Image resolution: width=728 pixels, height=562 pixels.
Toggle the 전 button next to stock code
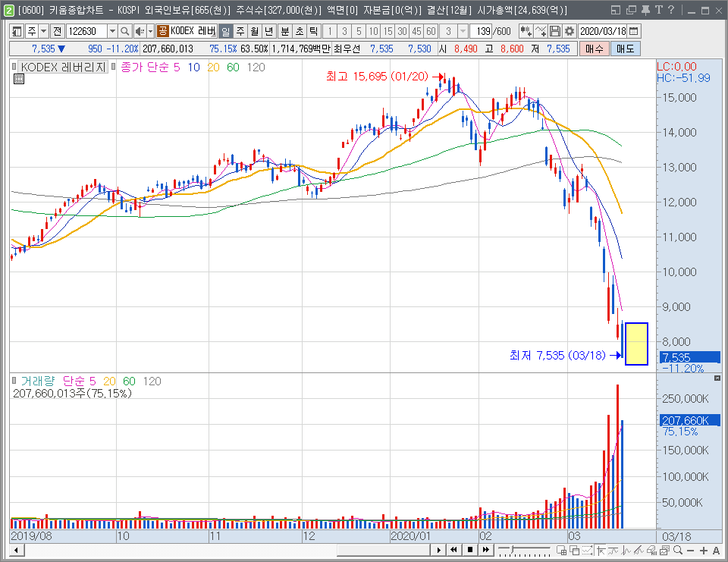click(x=57, y=31)
